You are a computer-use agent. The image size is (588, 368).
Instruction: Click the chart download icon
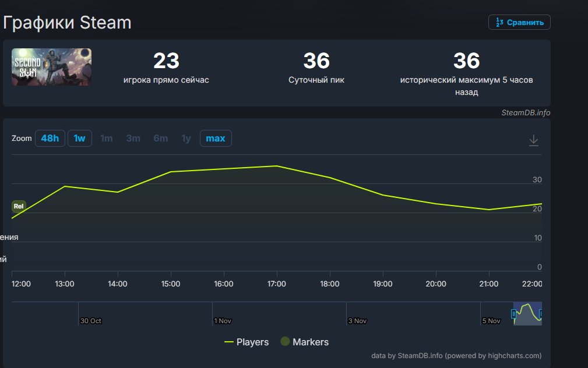(x=534, y=140)
